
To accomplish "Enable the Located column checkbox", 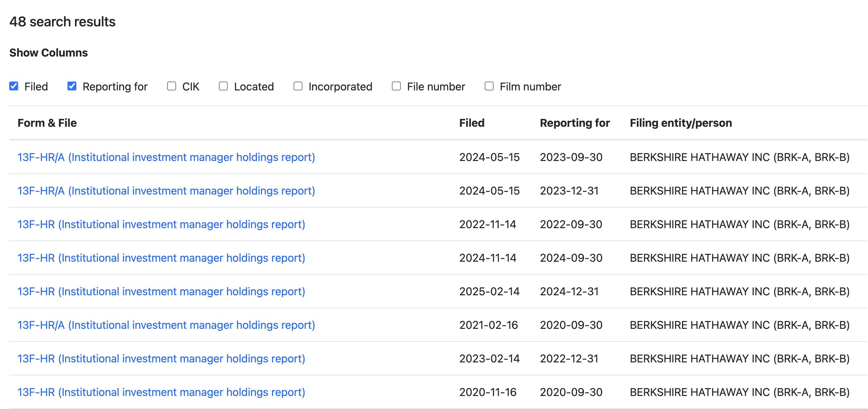I will (223, 86).
